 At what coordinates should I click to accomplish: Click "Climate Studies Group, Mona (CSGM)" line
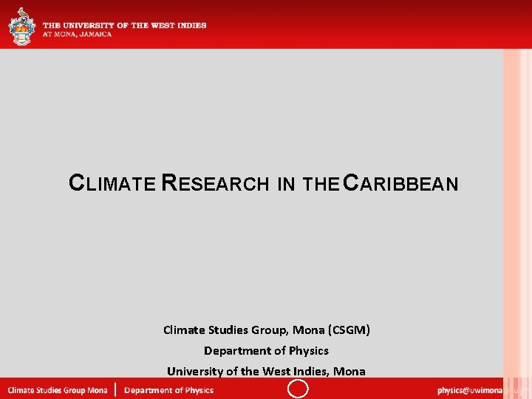(x=266, y=330)
